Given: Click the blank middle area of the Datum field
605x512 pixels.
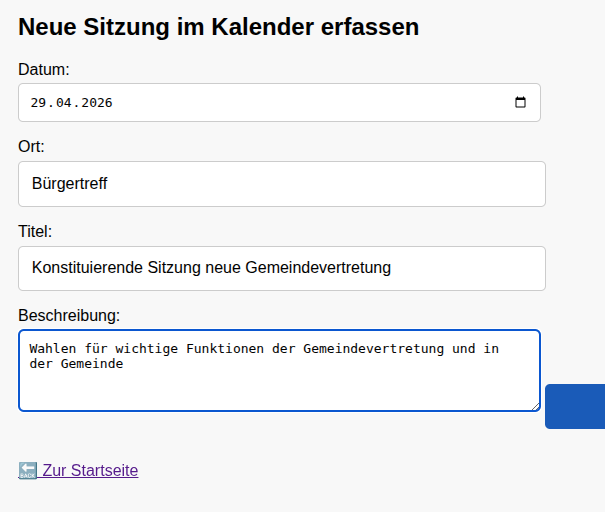Looking at the screenshot, I should [x=300, y=103].
